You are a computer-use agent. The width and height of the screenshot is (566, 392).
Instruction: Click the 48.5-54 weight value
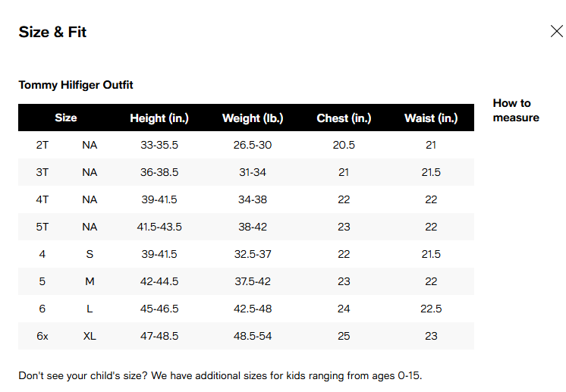point(253,336)
